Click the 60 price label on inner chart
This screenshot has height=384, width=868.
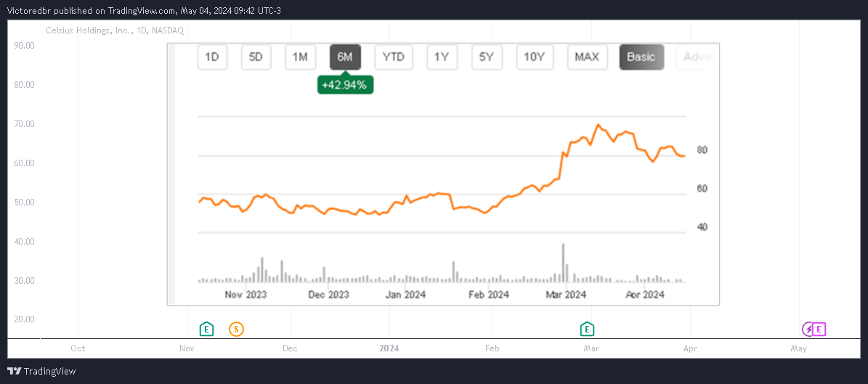pos(703,189)
